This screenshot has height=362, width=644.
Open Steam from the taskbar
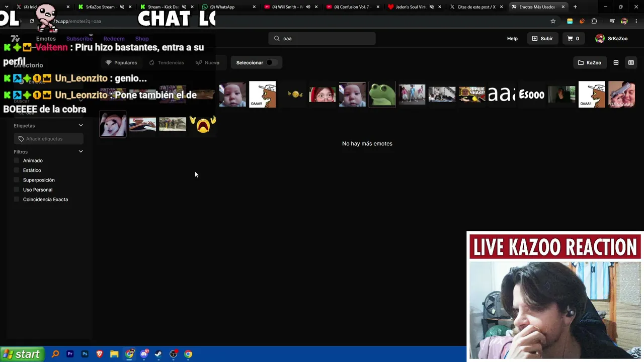158,354
